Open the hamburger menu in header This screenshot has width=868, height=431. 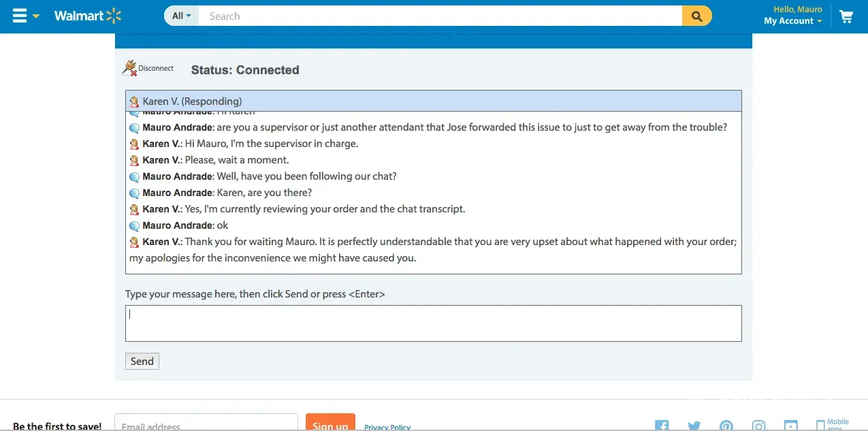[x=20, y=16]
